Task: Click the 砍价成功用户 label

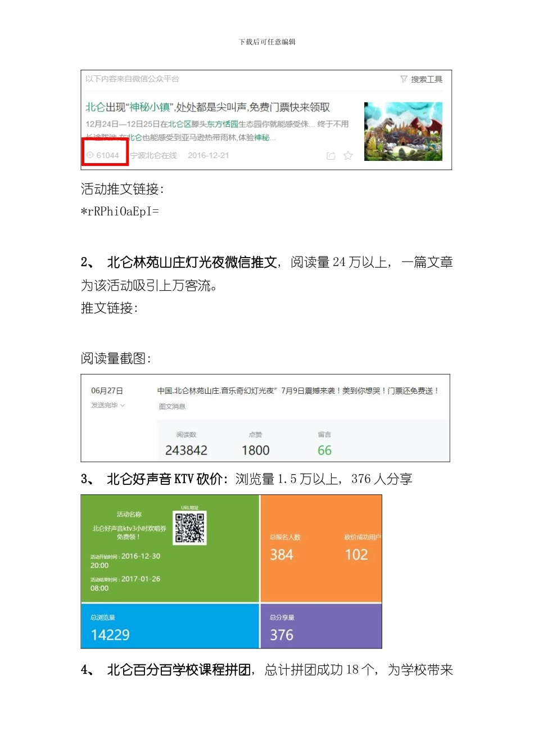Action: click(x=363, y=537)
